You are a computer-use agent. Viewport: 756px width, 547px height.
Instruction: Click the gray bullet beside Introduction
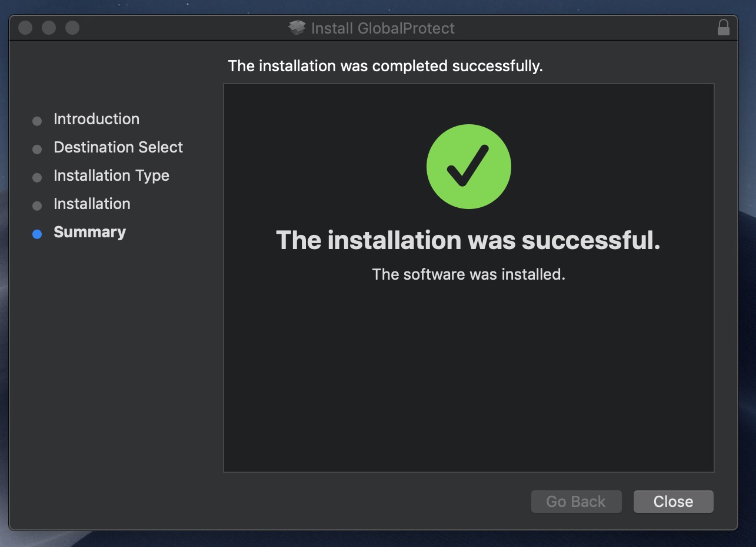point(37,121)
